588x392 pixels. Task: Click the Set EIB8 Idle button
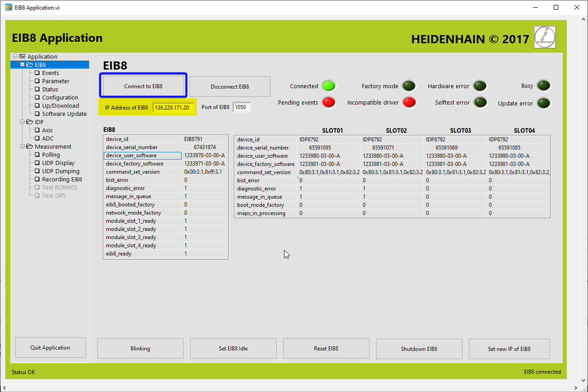(x=233, y=349)
